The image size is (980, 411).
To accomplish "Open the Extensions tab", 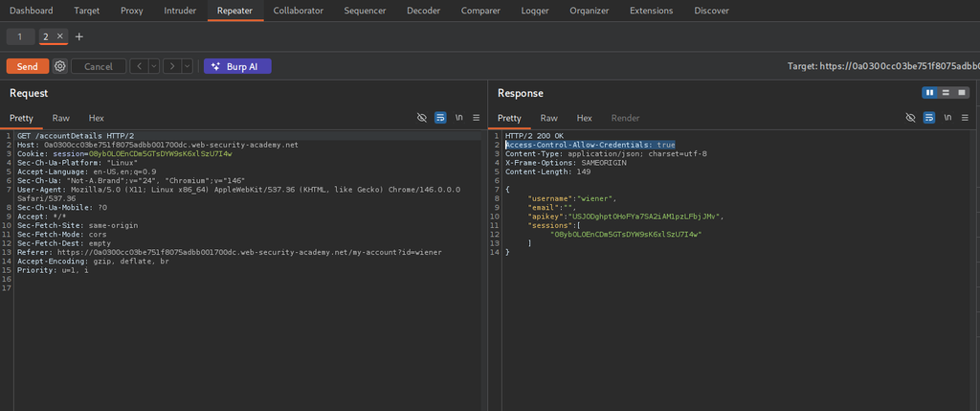I will click(x=651, y=11).
